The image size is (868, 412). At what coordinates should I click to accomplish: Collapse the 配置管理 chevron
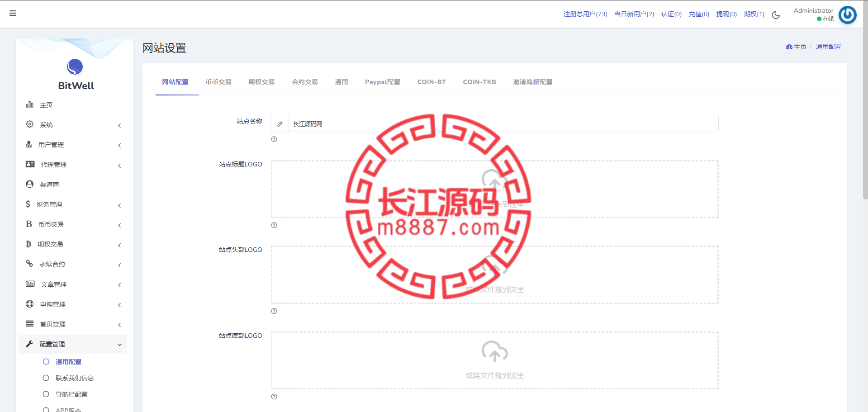pos(119,345)
